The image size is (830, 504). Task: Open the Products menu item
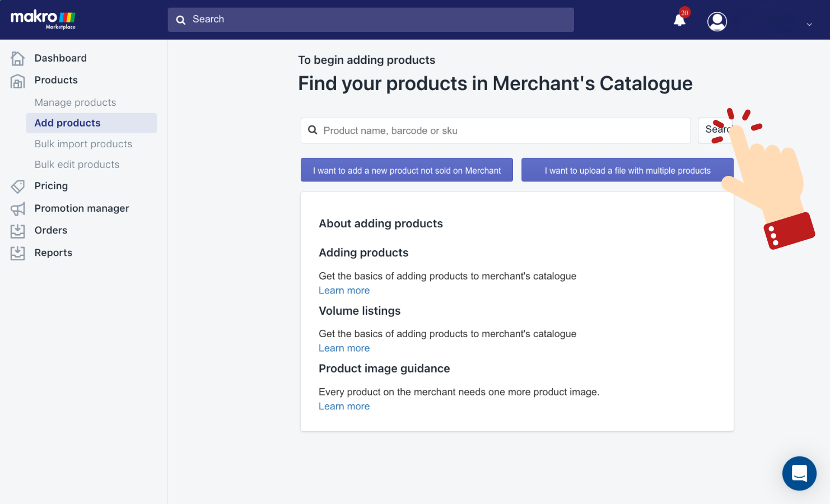(x=56, y=80)
